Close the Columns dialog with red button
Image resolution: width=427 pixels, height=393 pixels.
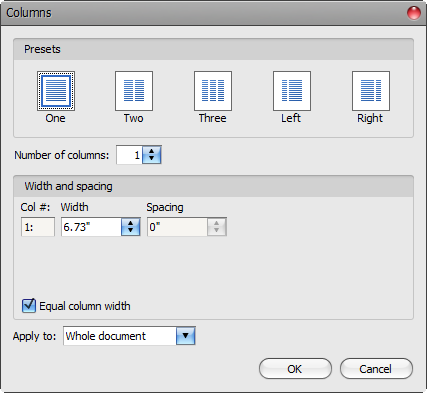click(414, 13)
